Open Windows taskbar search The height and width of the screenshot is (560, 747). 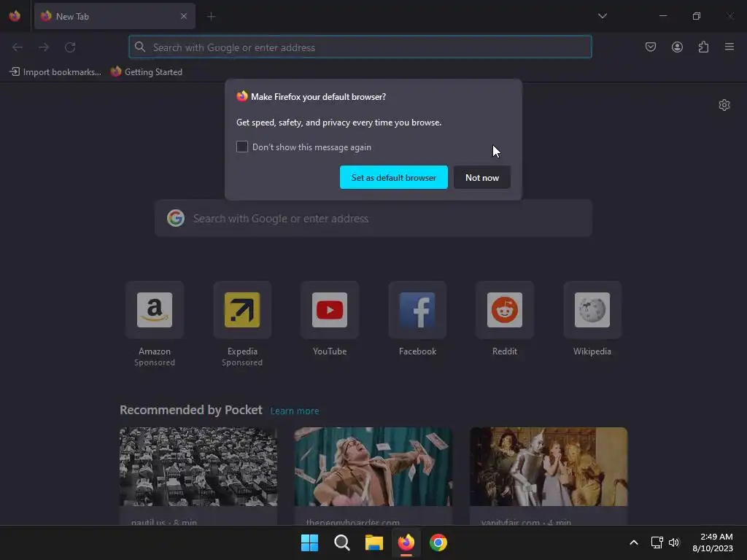(341, 542)
